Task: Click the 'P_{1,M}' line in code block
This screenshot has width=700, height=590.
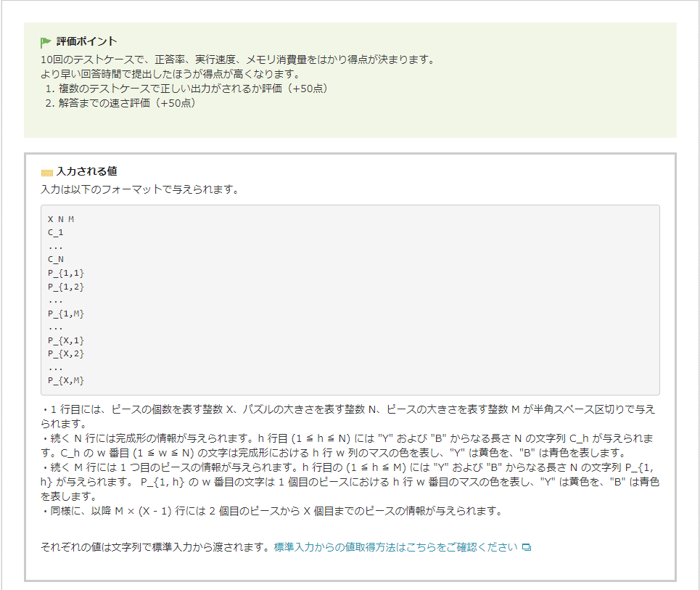Action: pos(66,314)
